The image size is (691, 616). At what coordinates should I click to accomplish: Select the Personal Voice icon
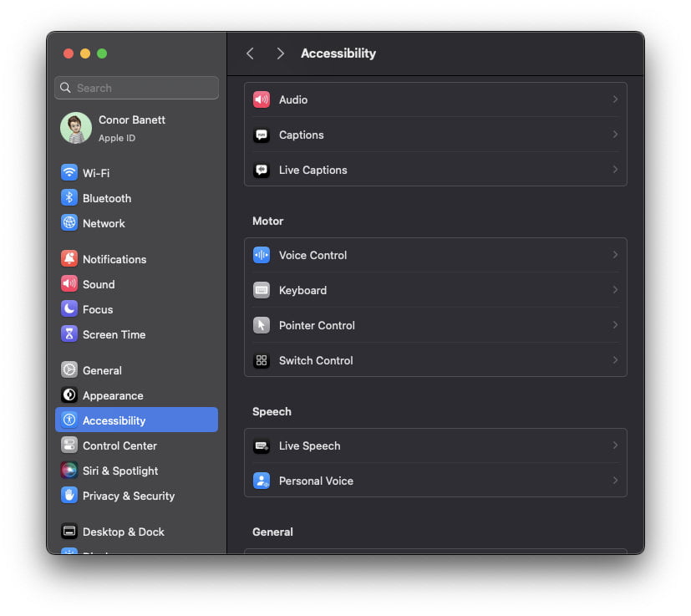tap(262, 481)
